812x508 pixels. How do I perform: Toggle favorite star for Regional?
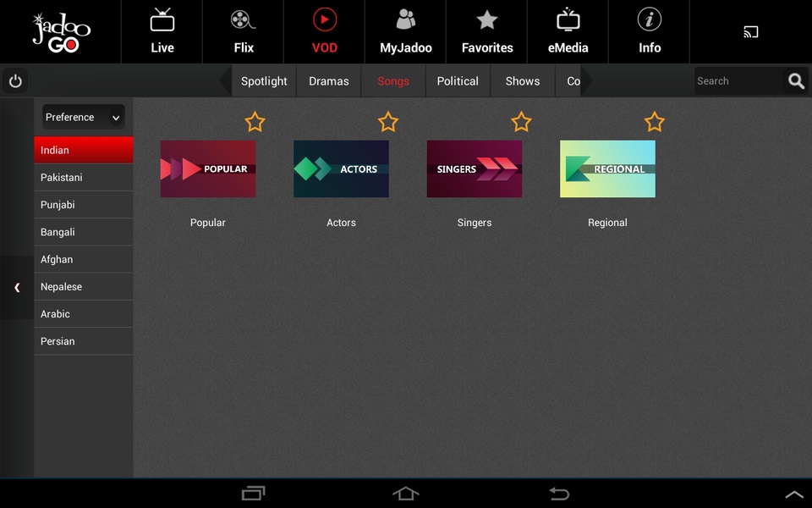point(655,122)
